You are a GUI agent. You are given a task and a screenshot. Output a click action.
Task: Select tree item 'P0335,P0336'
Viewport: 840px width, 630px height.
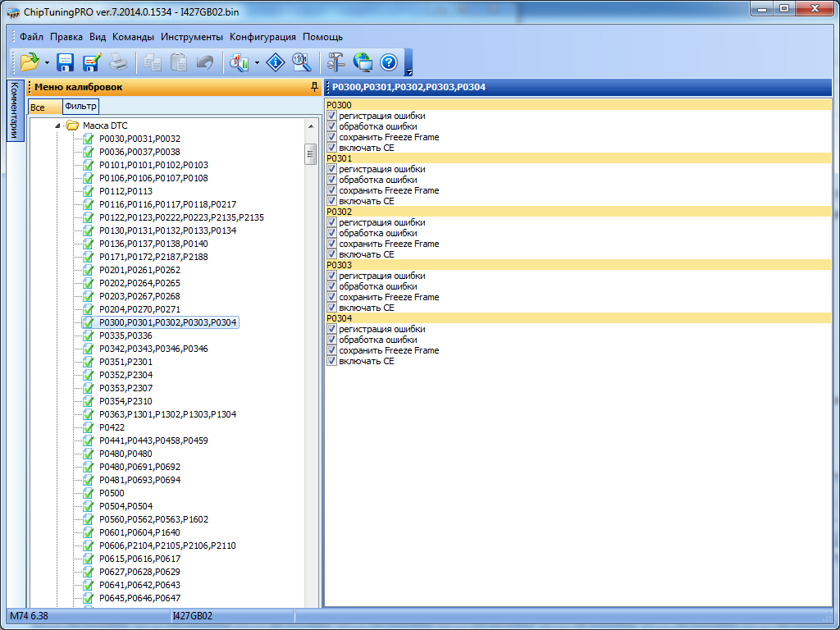pos(126,336)
